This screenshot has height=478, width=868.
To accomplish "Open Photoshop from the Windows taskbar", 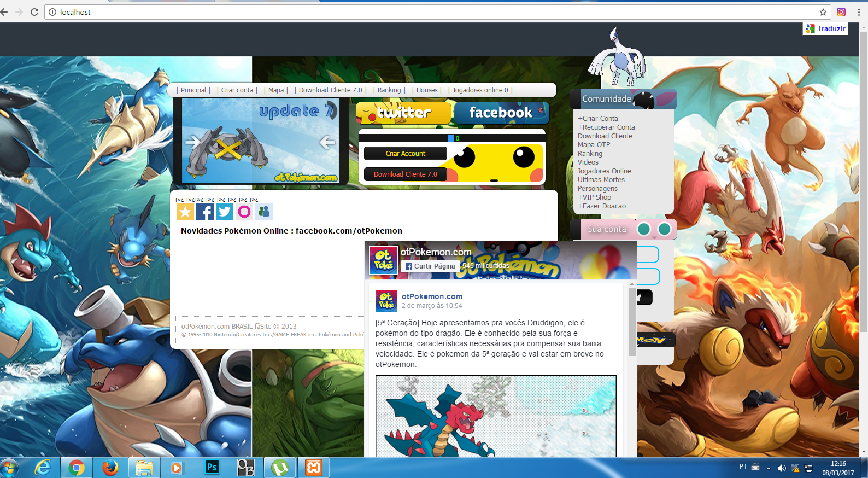I will pyautogui.click(x=212, y=468).
